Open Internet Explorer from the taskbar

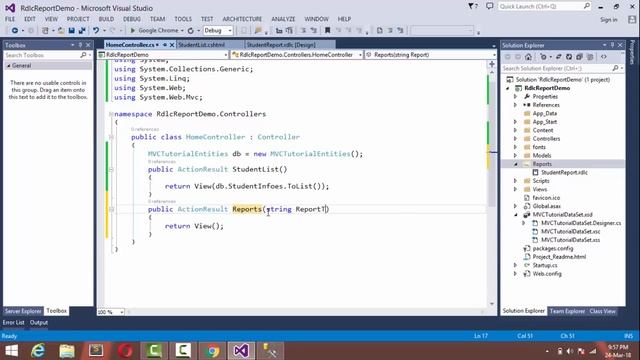[x=38, y=351]
